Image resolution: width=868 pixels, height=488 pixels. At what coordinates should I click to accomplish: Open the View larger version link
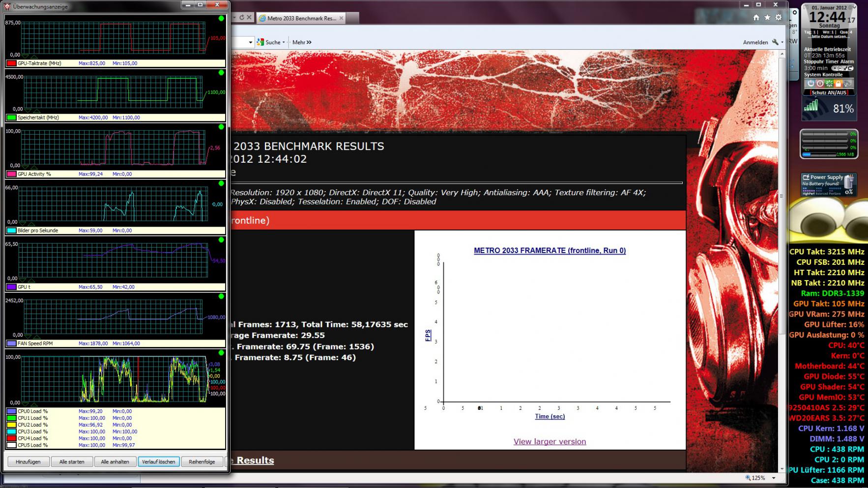coord(550,441)
